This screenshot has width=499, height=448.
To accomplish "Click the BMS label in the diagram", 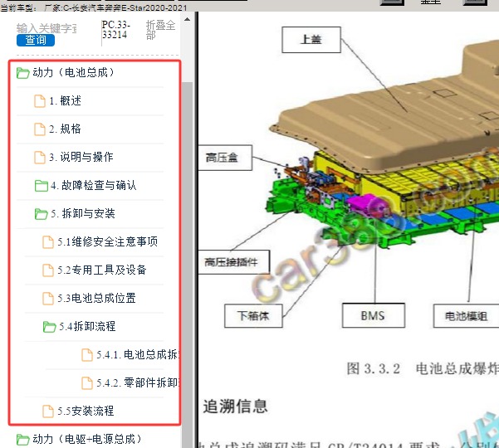I will coord(374,315).
